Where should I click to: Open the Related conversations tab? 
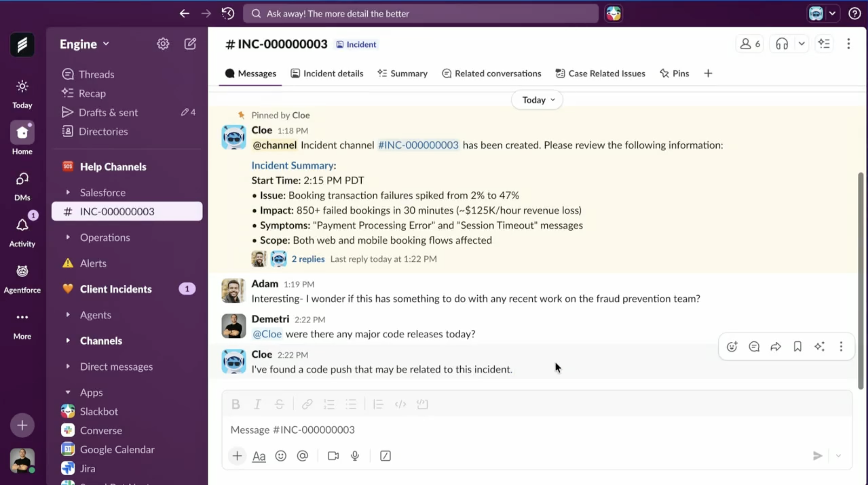[492, 73]
